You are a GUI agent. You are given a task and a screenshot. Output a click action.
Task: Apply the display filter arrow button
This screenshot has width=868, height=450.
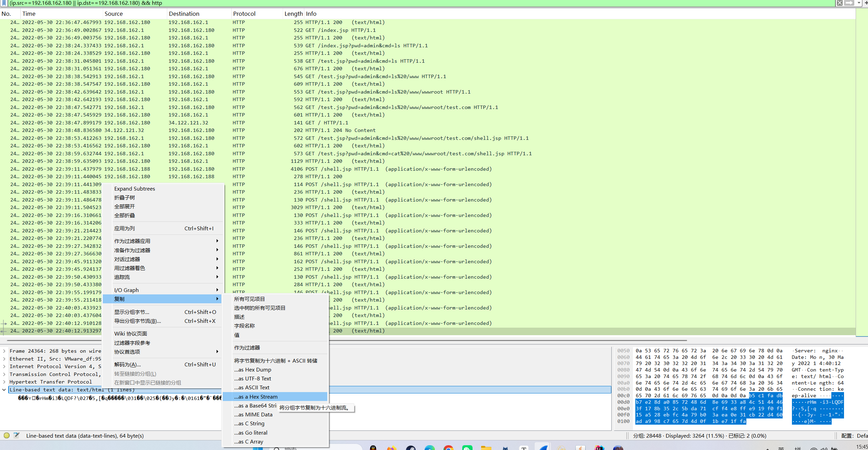(x=849, y=3)
